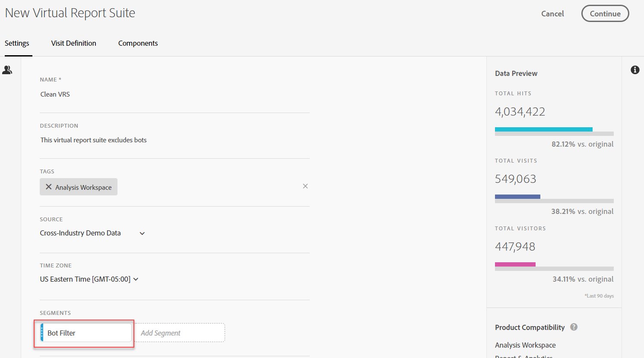Click the users icon in left sidebar
The width and height of the screenshot is (644, 358).
(7, 70)
